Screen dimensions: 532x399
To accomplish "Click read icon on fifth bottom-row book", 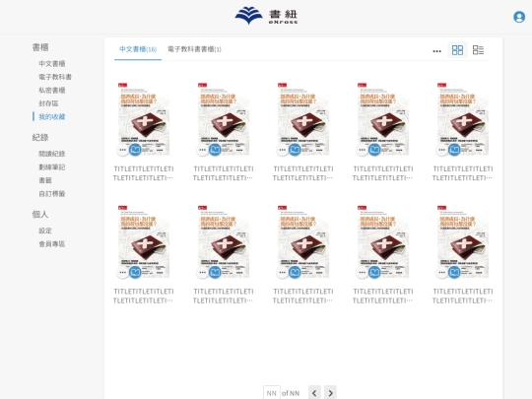I will (454, 272).
